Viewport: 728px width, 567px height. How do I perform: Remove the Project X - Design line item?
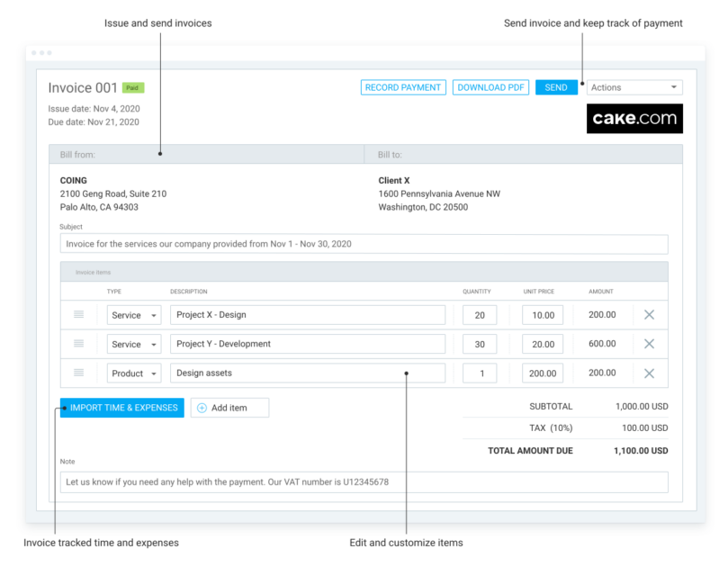[x=649, y=314]
